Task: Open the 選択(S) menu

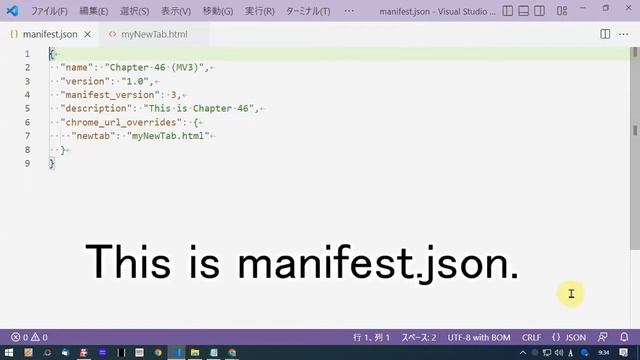Action: pos(134,11)
